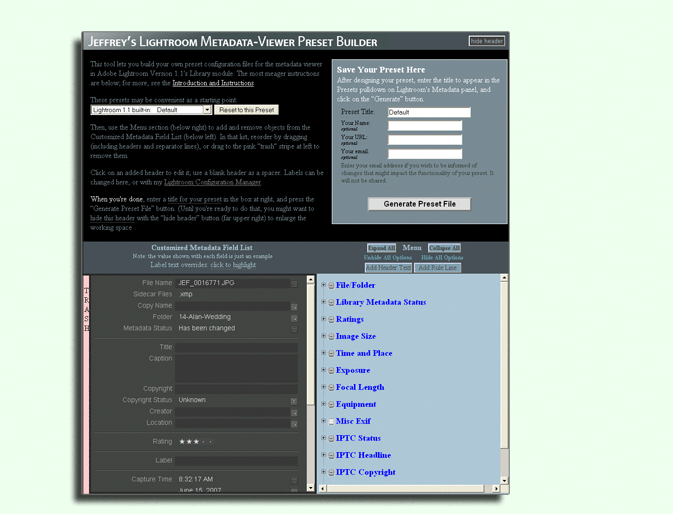The width and height of the screenshot is (673, 514).
Task: Expand the Time and Place plus node
Action: [324, 352]
